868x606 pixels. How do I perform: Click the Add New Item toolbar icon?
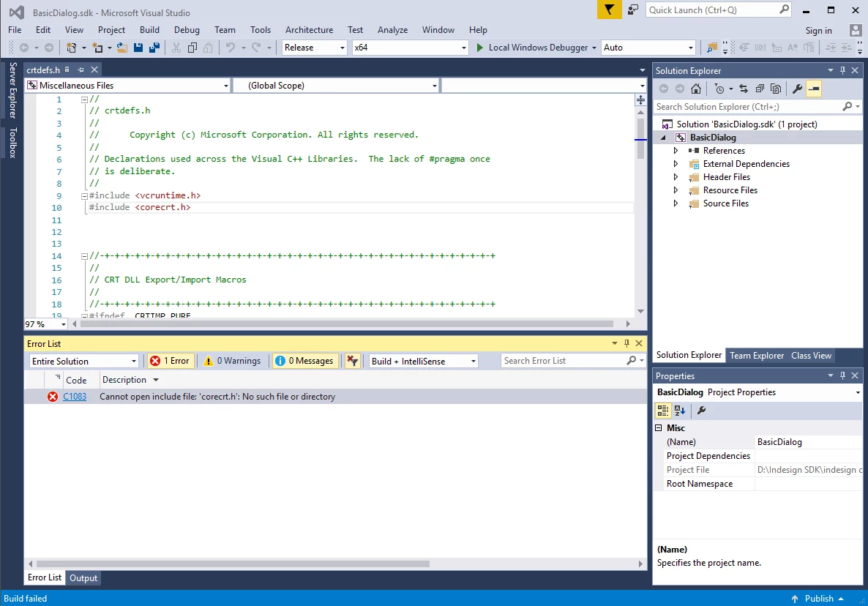(97, 48)
